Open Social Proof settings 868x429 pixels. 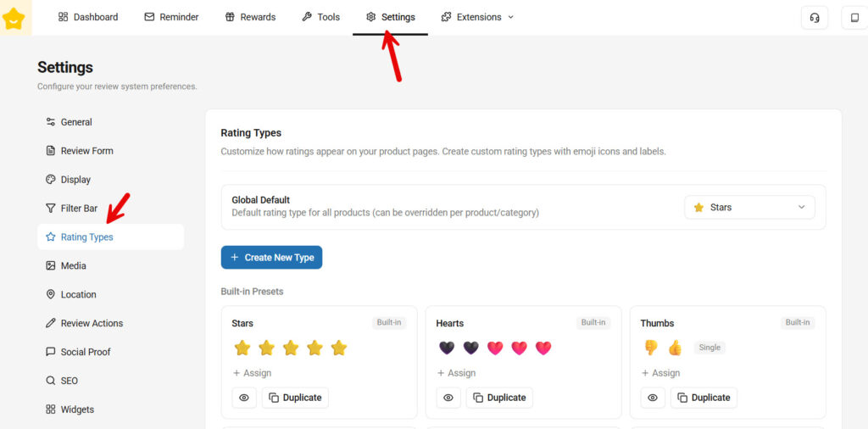pos(111,352)
